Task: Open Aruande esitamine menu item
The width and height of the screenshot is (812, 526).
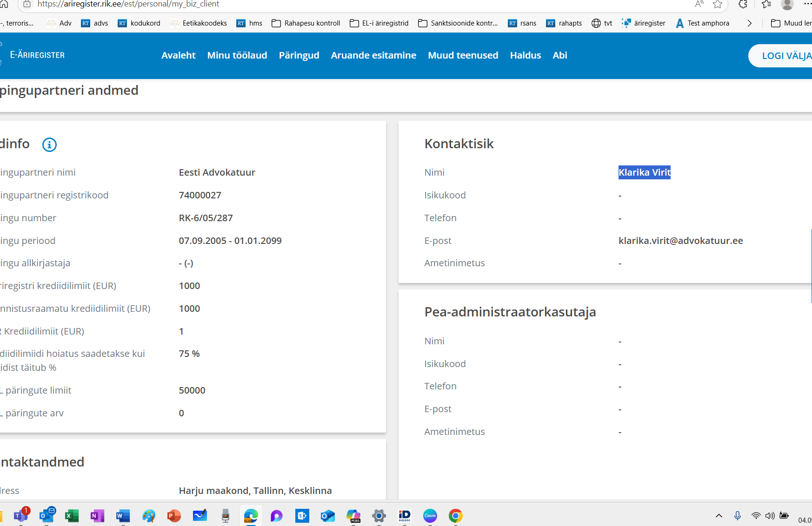Action: 373,55
